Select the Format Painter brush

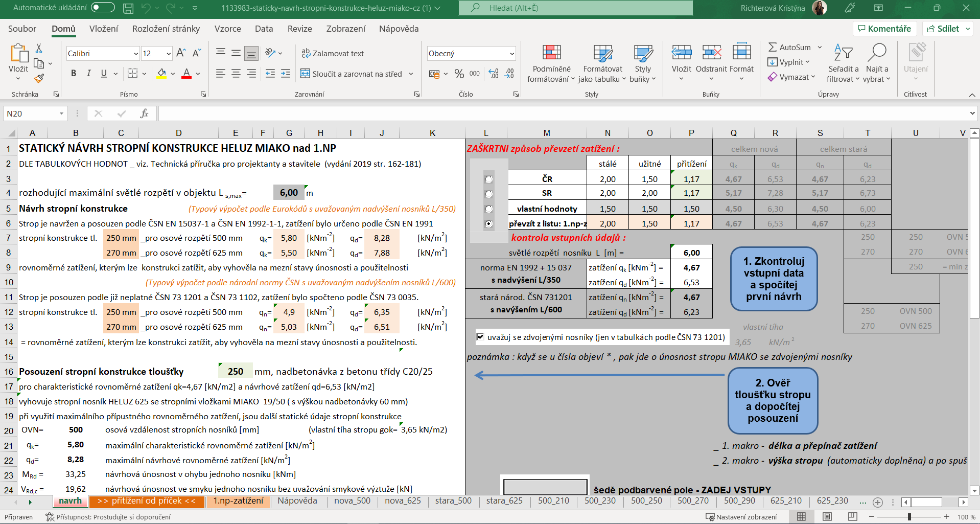[39, 78]
